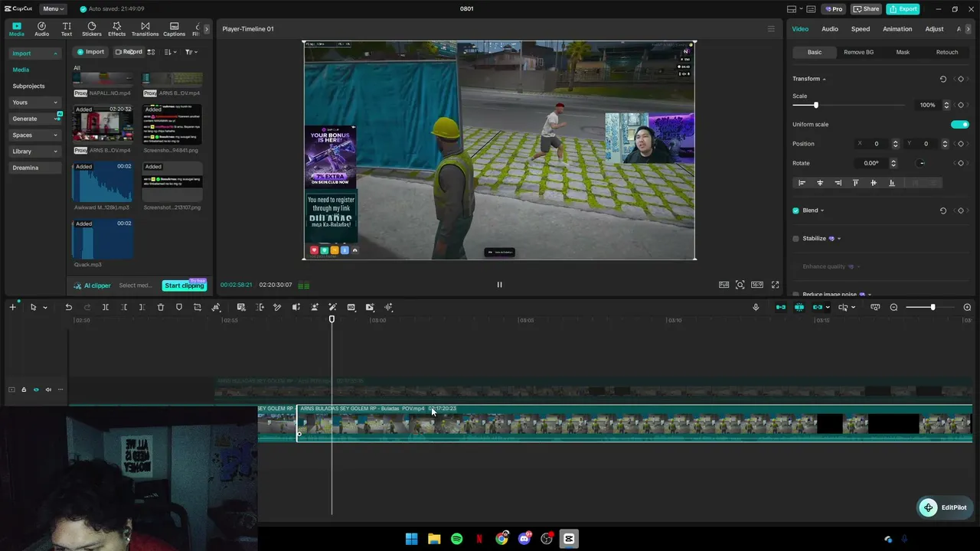This screenshot has height=551, width=980.
Task: Add a marker with the shield icon
Action: pyautogui.click(x=179, y=307)
